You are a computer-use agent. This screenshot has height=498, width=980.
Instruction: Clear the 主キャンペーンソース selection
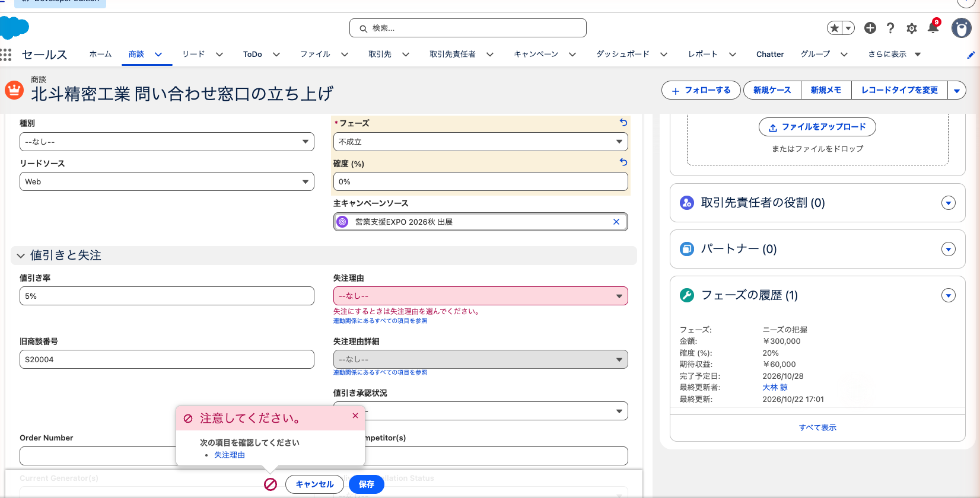pos(616,222)
